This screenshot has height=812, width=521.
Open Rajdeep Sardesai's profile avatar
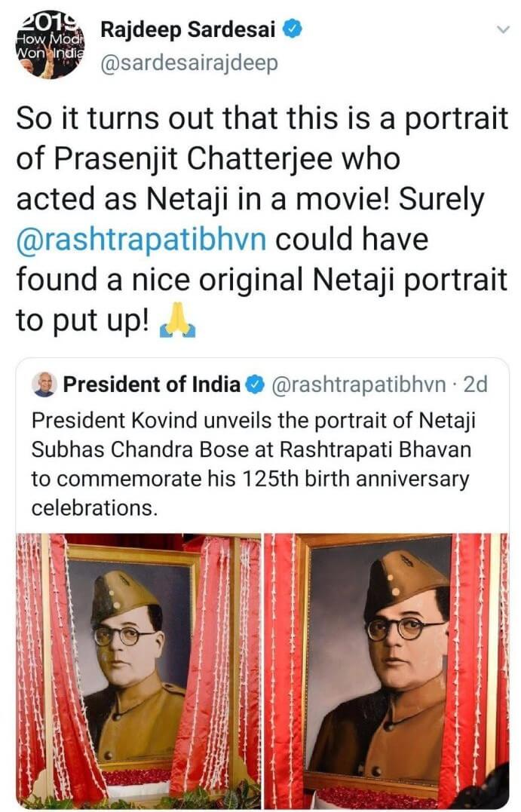click(x=51, y=44)
